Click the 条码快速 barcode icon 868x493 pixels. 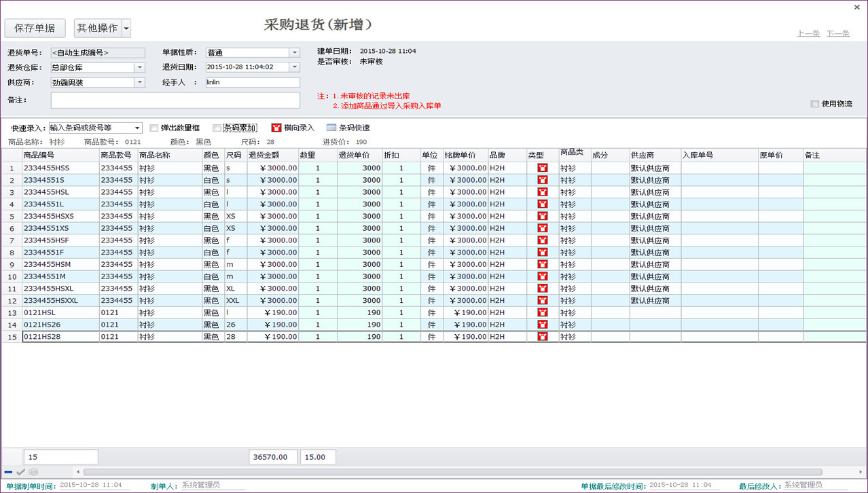pos(331,128)
